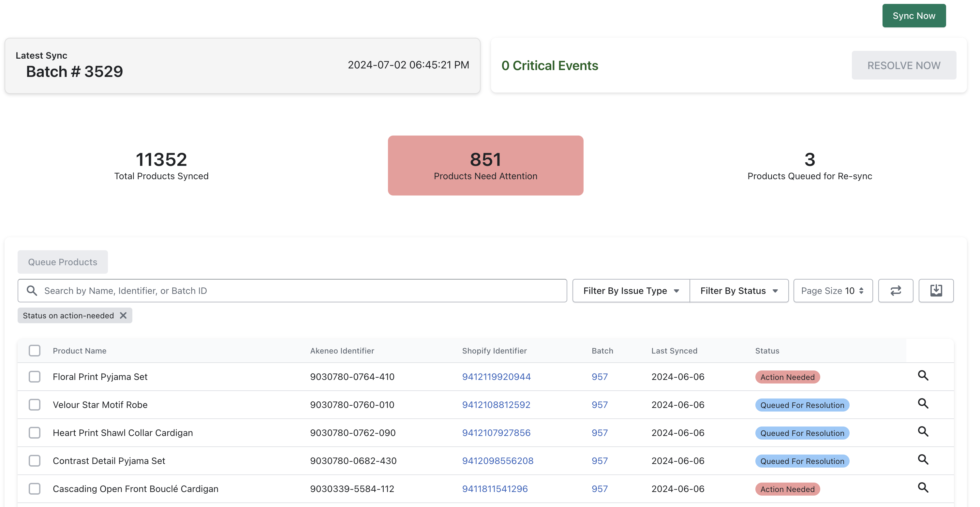980x507 pixels.
Task: Open details magnifier for Floral Print Pyjama Set
Action: 924,376
